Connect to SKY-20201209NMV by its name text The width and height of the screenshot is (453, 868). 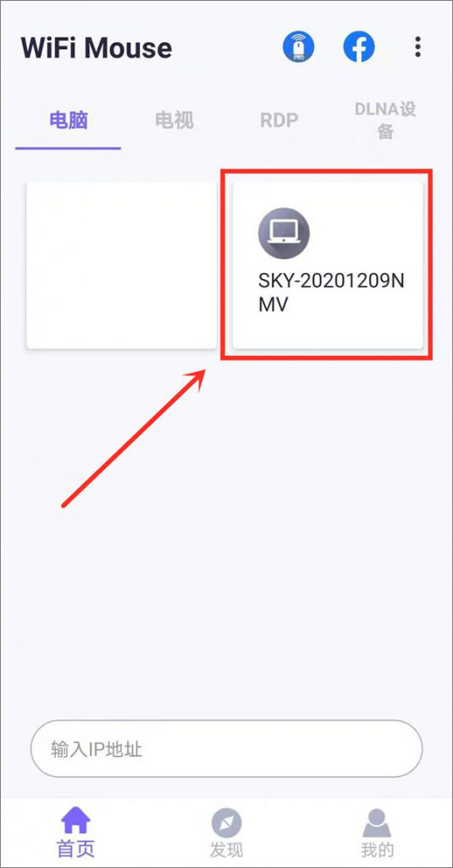331,292
